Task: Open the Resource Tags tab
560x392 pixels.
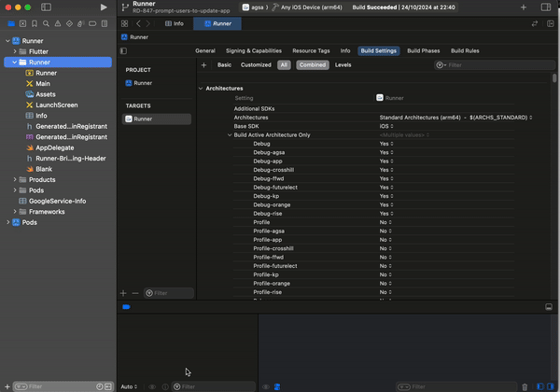Action: click(311, 50)
